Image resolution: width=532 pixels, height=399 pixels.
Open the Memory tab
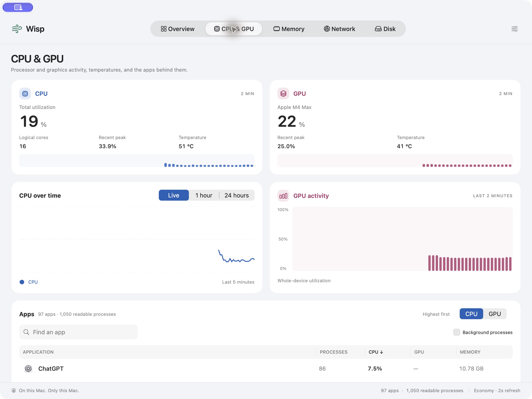(x=289, y=29)
